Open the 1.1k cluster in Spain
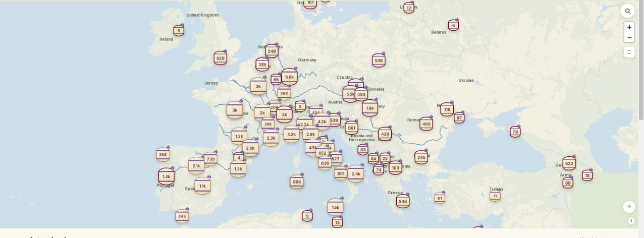 click(202, 186)
